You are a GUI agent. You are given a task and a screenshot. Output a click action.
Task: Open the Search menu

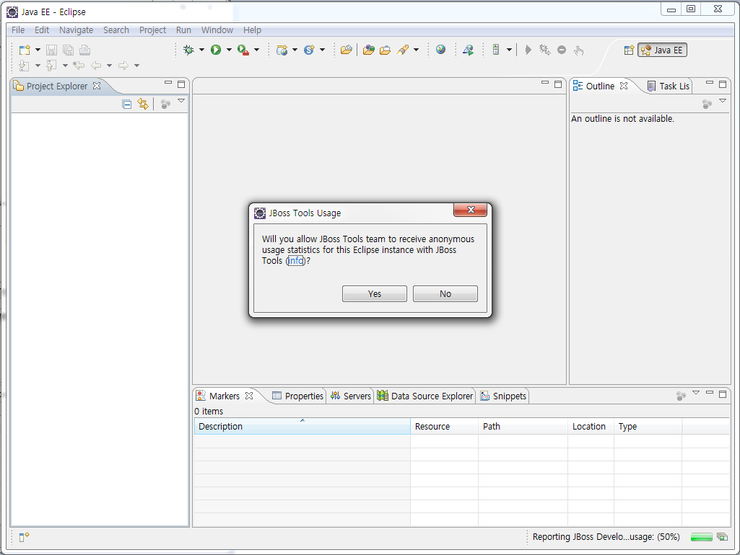point(116,30)
